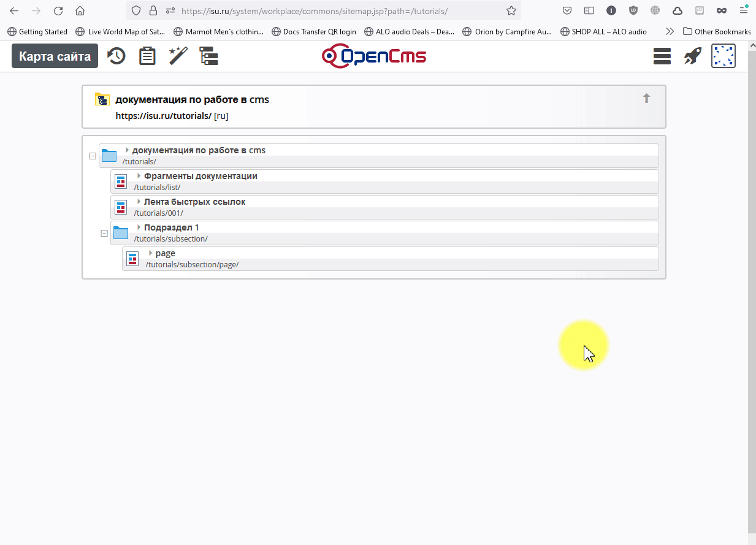Collapse the Подраздел 1 folder
Viewport: 756px width, 545px height.
(104, 234)
